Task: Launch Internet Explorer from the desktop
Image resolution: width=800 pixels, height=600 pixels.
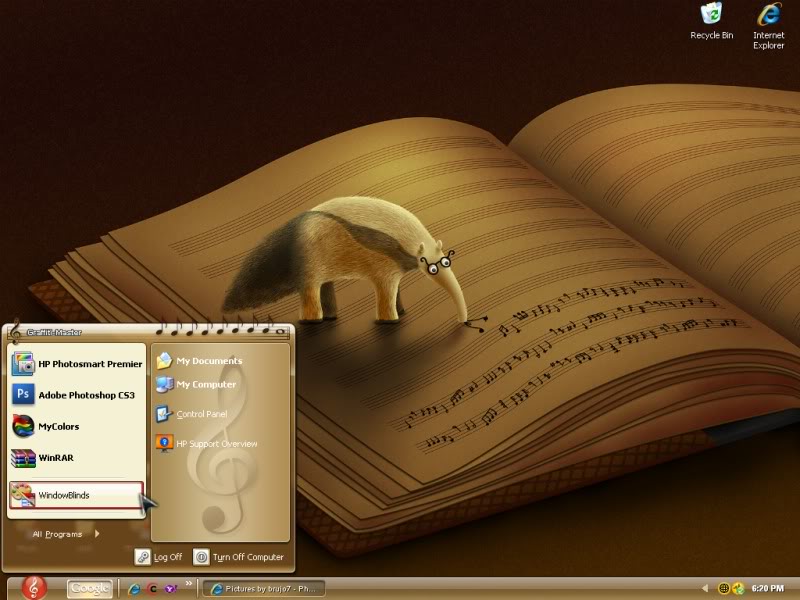Action: (x=768, y=26)
